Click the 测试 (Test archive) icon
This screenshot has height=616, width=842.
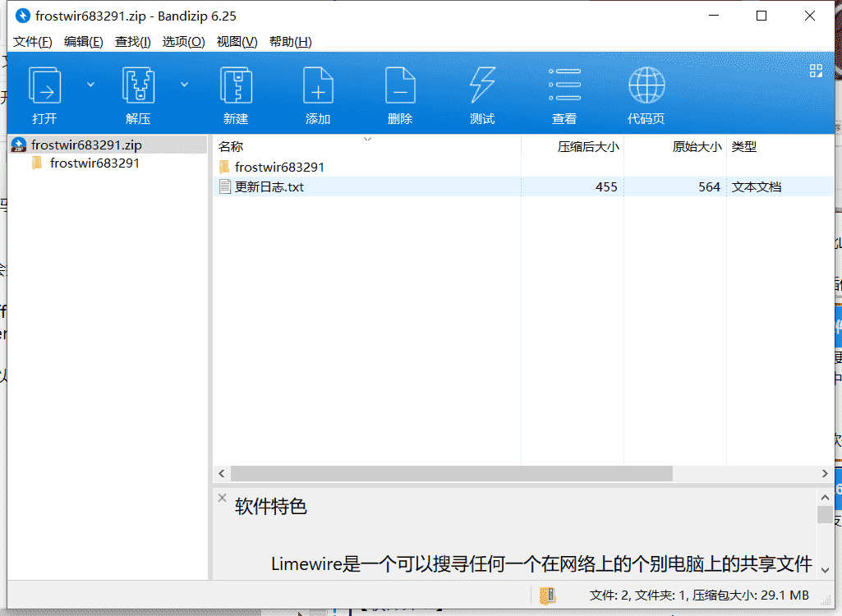482,85
